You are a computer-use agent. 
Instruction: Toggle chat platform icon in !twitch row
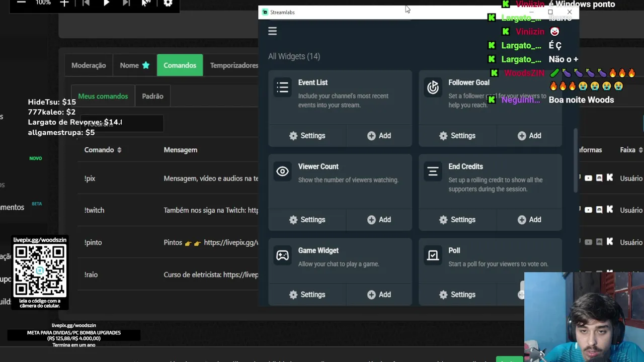click(599, 210)
